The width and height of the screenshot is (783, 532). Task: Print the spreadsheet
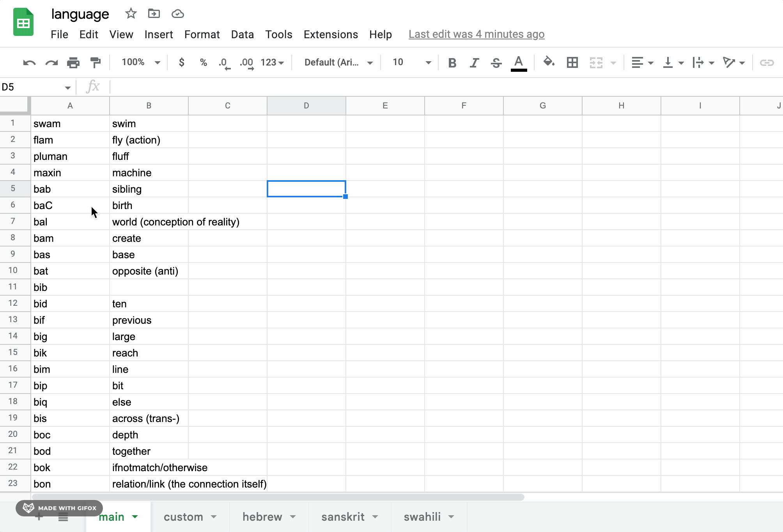click(x=73, y=62)
